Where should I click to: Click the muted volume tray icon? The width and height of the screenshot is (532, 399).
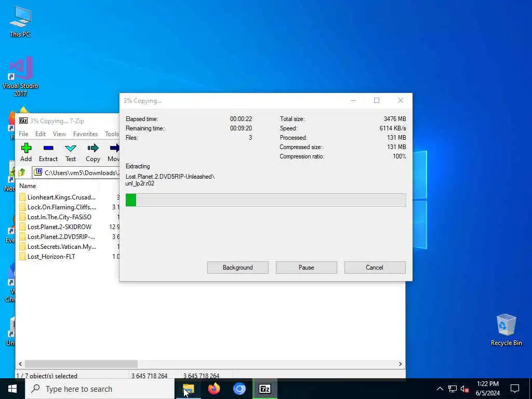(465, 389)
